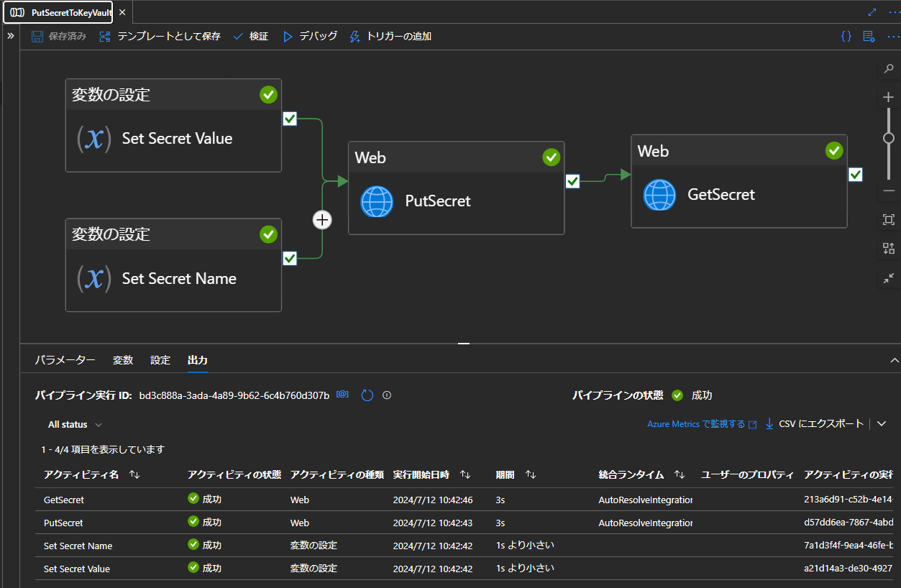Click green success badge on Set Secret Value
This screenshot has height=588, width=901.
pyautogui.click(x=268, y=94)
